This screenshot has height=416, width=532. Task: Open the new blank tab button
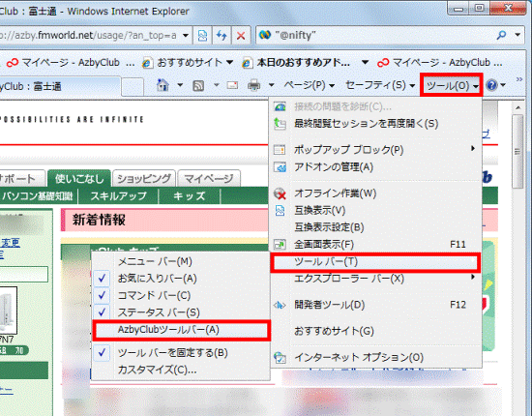133,86
